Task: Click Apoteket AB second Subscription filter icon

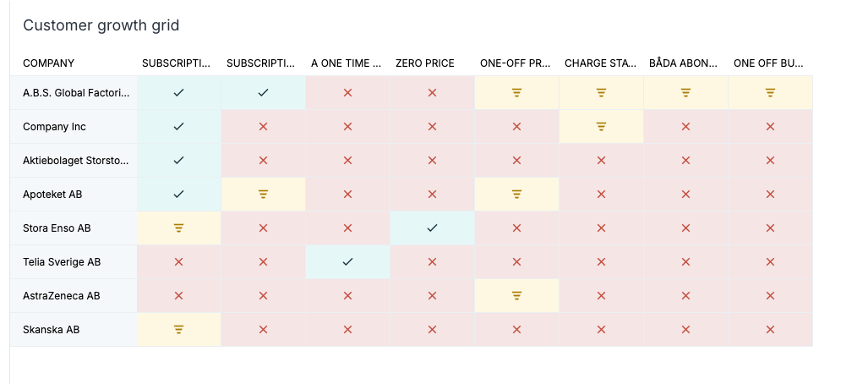Action: tap(264, 195)
